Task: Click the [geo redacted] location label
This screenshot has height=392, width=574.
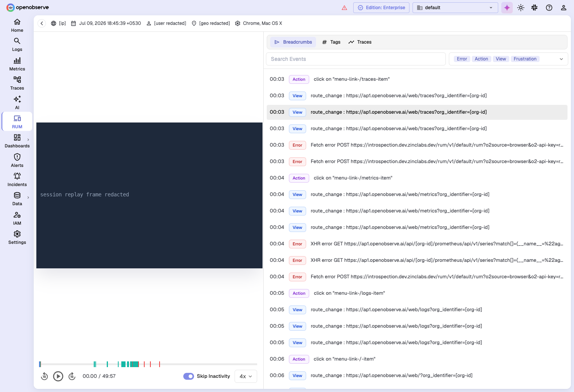Action: click(x=211, y=23)
